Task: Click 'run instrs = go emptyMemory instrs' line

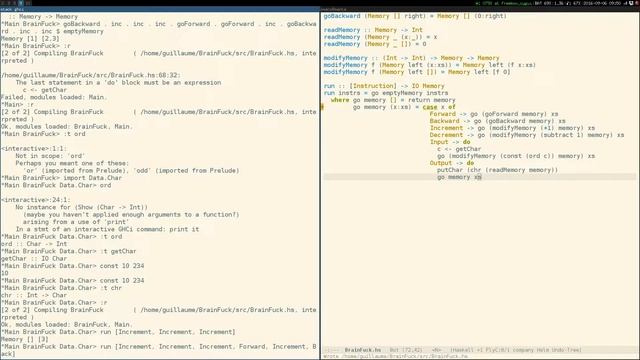Action: pos(386,93)
